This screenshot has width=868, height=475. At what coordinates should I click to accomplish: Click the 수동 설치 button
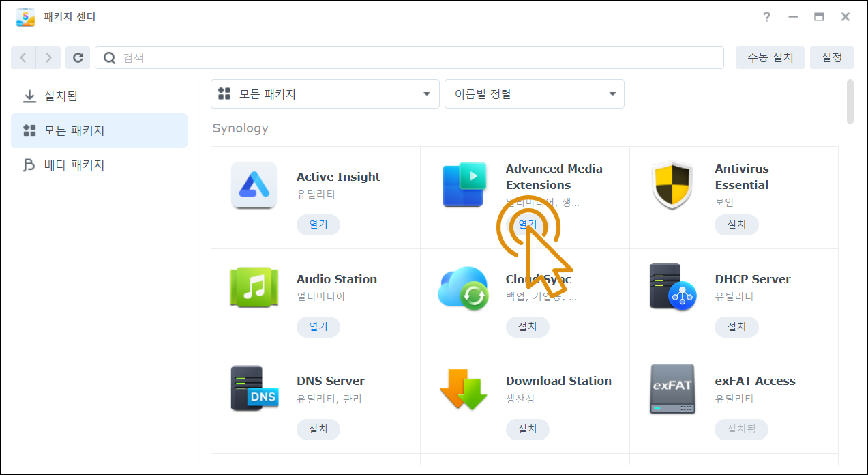pos(770,58)
